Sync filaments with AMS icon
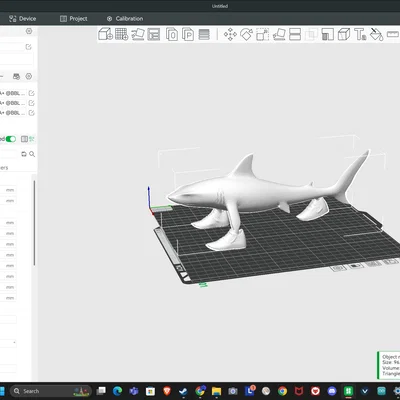Viewport: 400px width, 400px height. click(x=16, y=76)
